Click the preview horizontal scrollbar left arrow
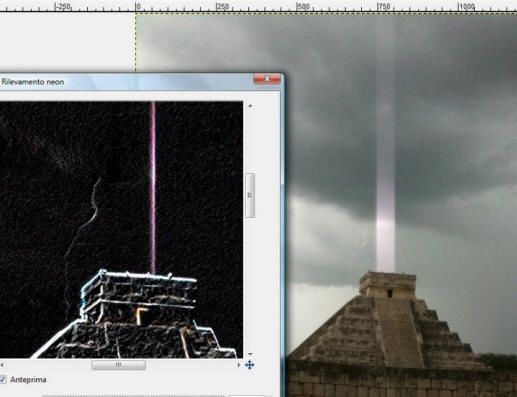This screenshot has height=397, width=517. coord(2,365)
